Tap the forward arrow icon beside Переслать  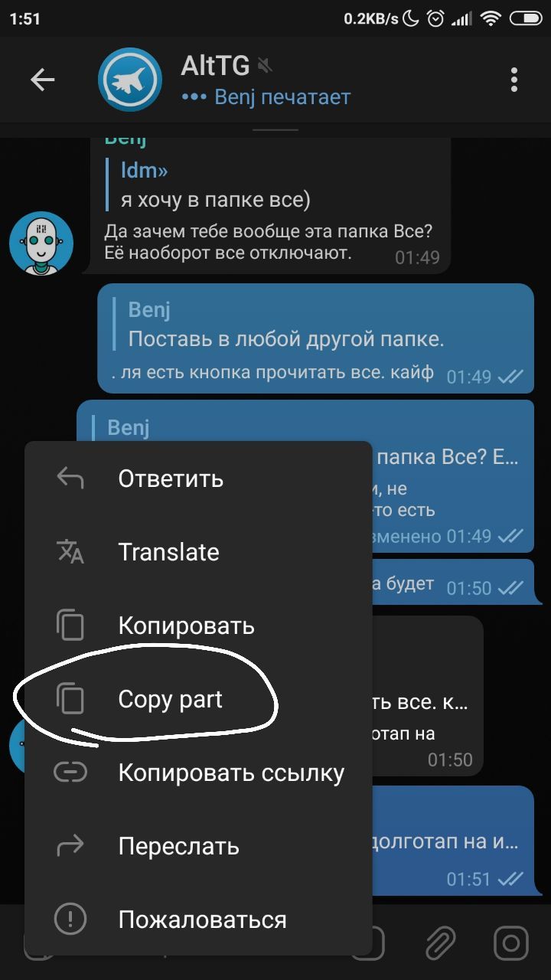(70, 846)
